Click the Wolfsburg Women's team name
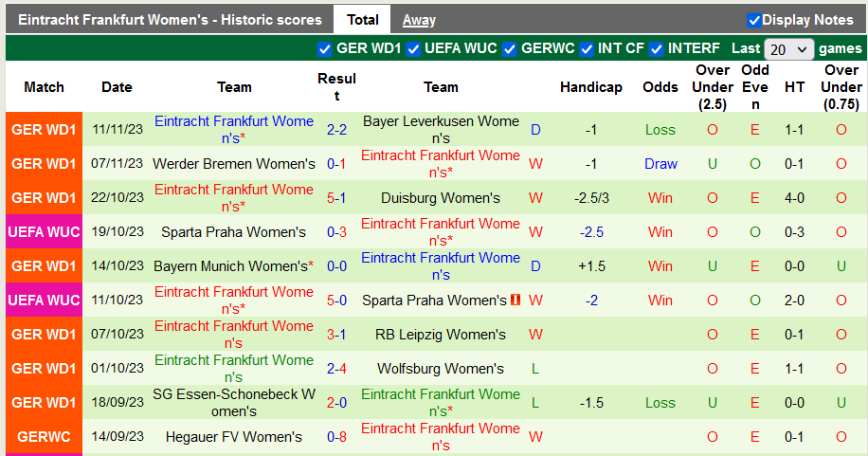 tap(441, 369)
